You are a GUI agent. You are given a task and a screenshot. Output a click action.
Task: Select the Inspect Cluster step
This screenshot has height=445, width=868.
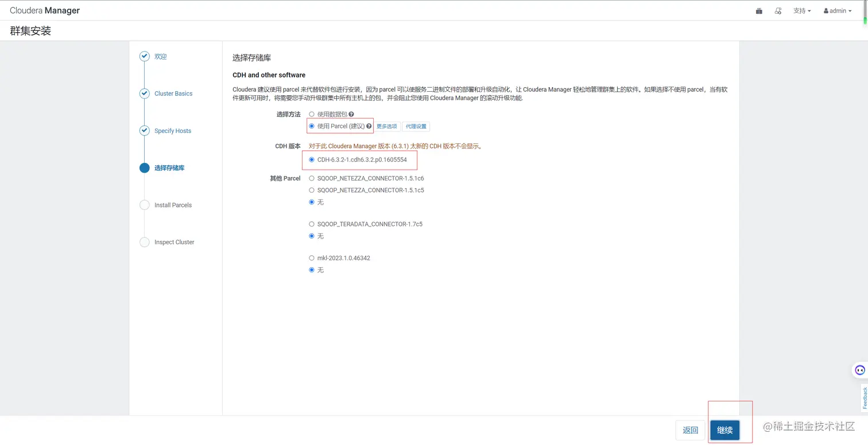175,242
